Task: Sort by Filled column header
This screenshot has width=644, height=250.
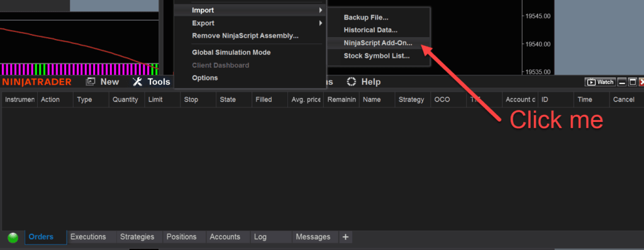Action: [x=269, y=100]
